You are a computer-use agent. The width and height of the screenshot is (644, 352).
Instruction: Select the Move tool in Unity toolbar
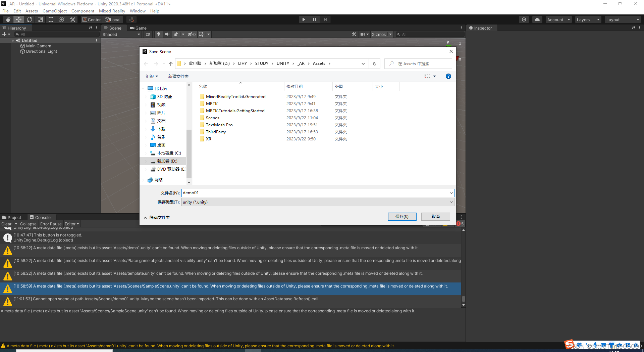pyautogui.click(x=19, y=19)
